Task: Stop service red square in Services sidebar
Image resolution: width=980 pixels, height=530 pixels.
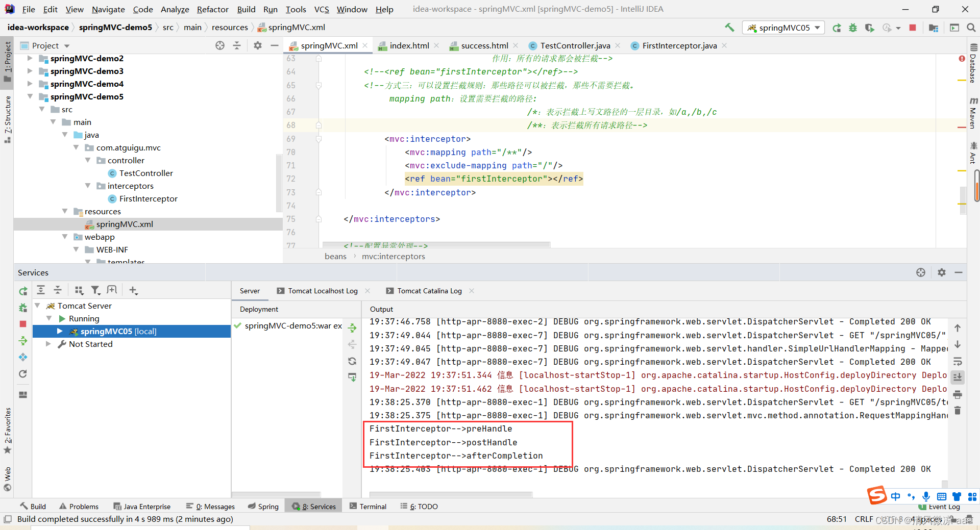Action: [x=23, y=324]
